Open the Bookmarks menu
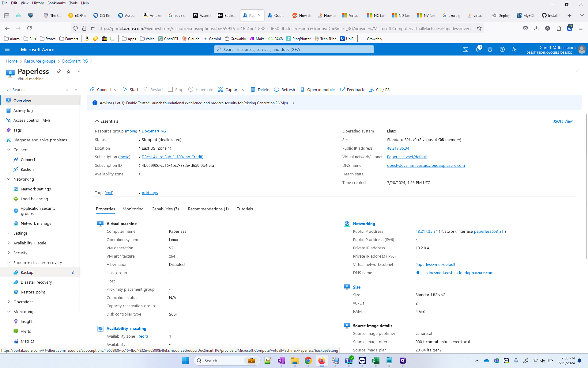588x368 pixels. click(x=56, y=3)
